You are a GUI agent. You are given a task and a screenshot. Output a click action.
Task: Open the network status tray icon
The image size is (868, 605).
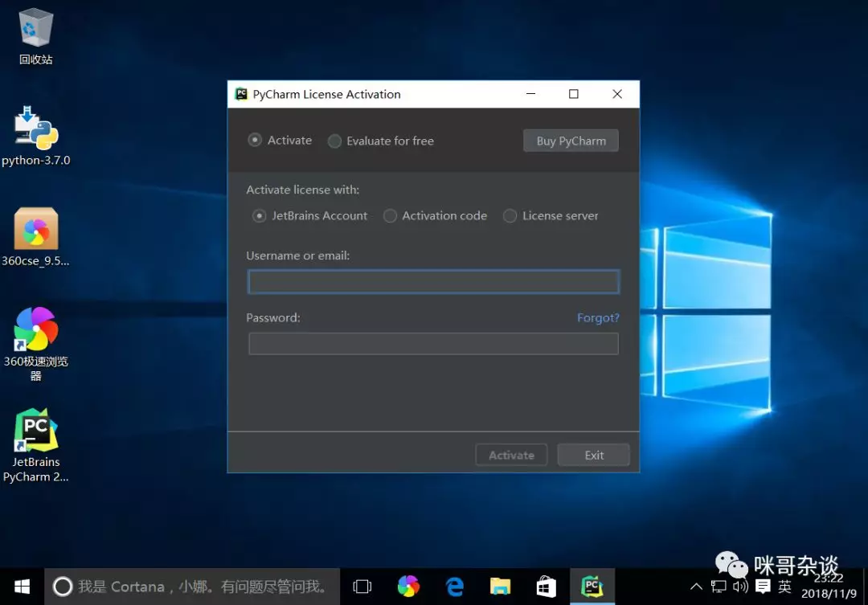pos(719,587)
